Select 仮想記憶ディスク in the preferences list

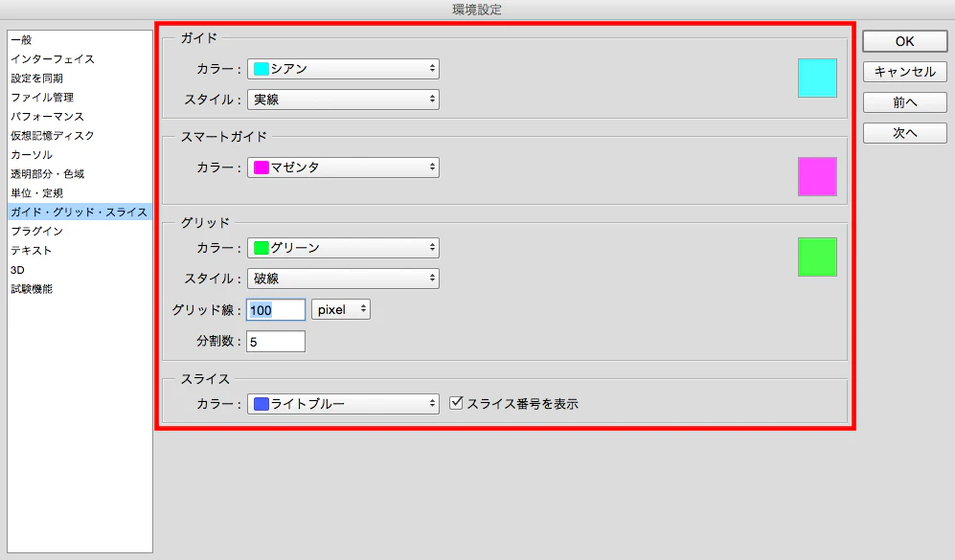[x=80, y=136]
